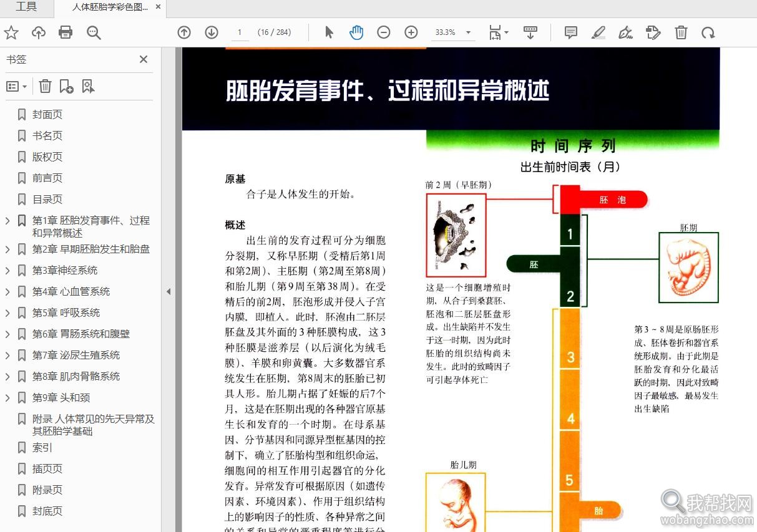Image resolution: width=757 pixels, height=532 pixels.
Task: Activate the hand pan tool
Action: coord(356,32)
